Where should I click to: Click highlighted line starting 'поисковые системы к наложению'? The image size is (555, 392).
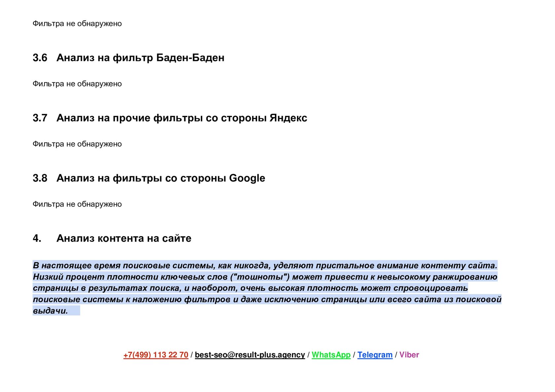click(267, 299)
